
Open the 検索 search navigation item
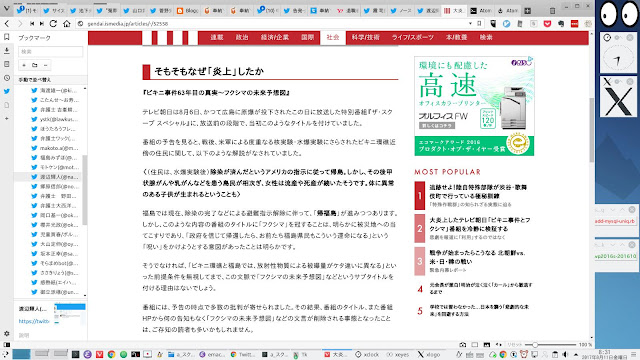click(486, 37)
